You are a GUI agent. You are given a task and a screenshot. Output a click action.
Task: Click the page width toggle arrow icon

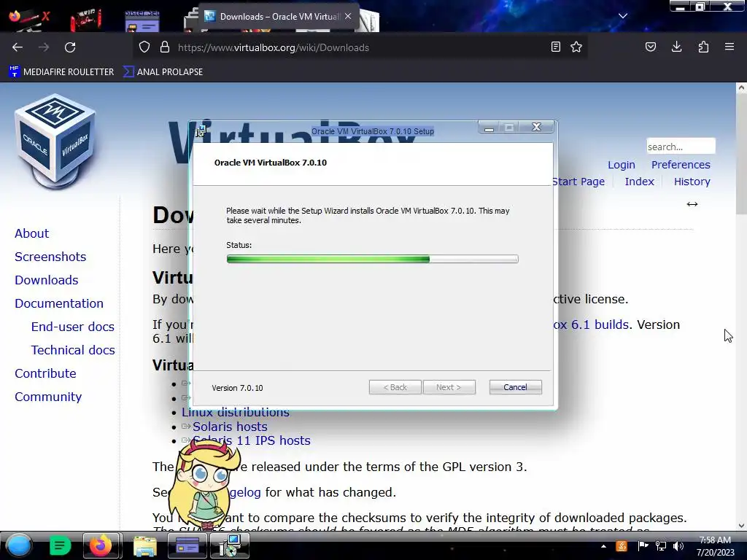point(692,204)
